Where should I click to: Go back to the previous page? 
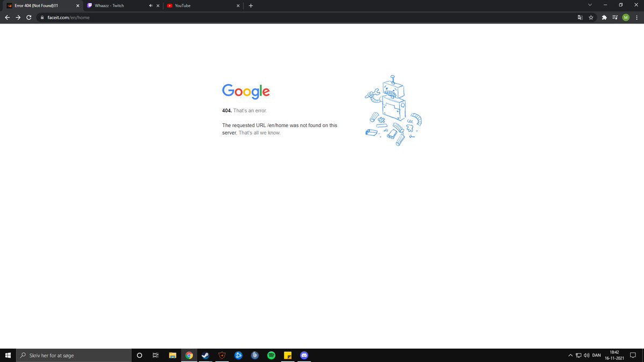[8, 17]
